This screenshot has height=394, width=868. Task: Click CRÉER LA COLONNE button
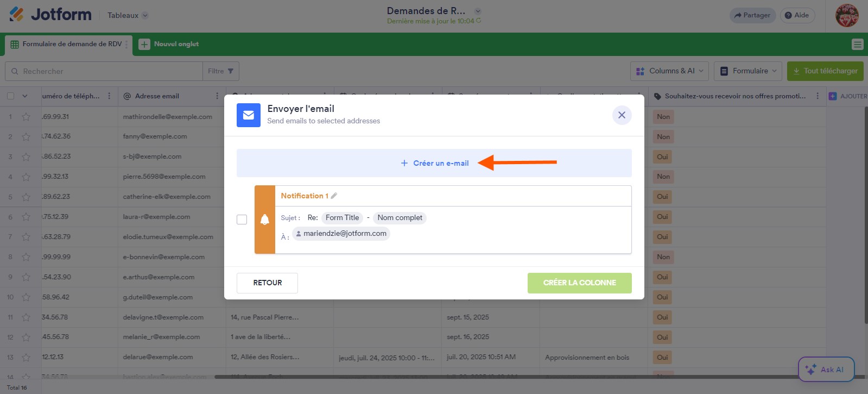[x=579, y=283]
